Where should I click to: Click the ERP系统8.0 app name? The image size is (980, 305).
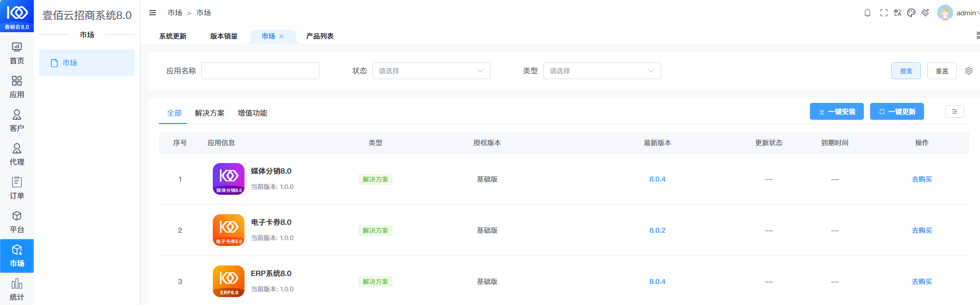coord(271,273)
